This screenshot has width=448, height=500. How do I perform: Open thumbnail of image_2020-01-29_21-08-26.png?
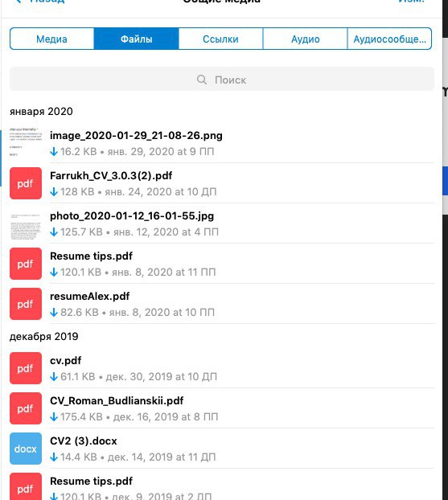tap(26, 143)
